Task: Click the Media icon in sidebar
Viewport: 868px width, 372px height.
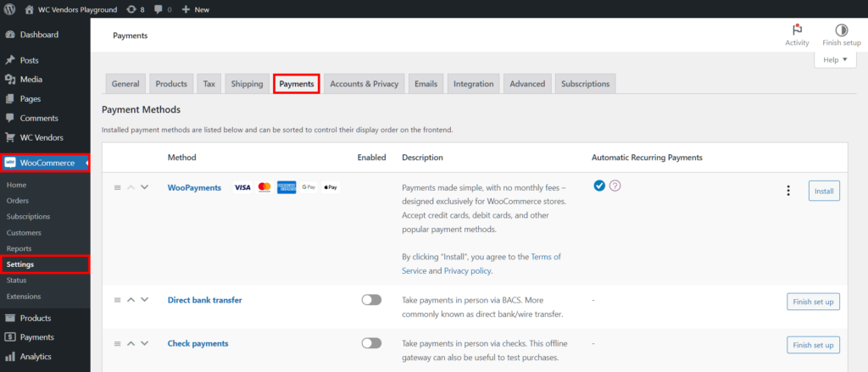Action: point(10,79)
